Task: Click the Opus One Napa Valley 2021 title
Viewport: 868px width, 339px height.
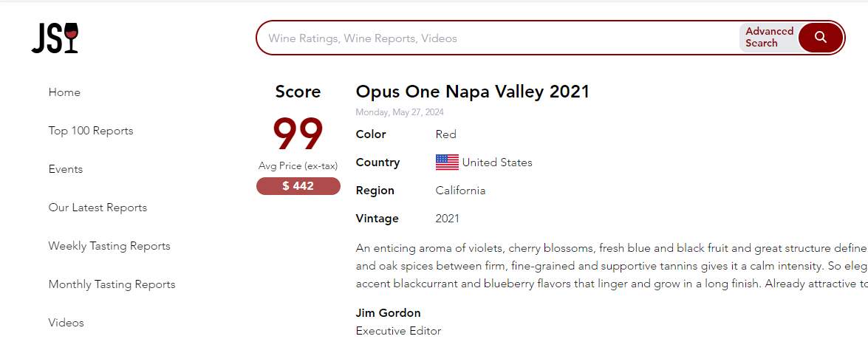Action: click(472, 92)
